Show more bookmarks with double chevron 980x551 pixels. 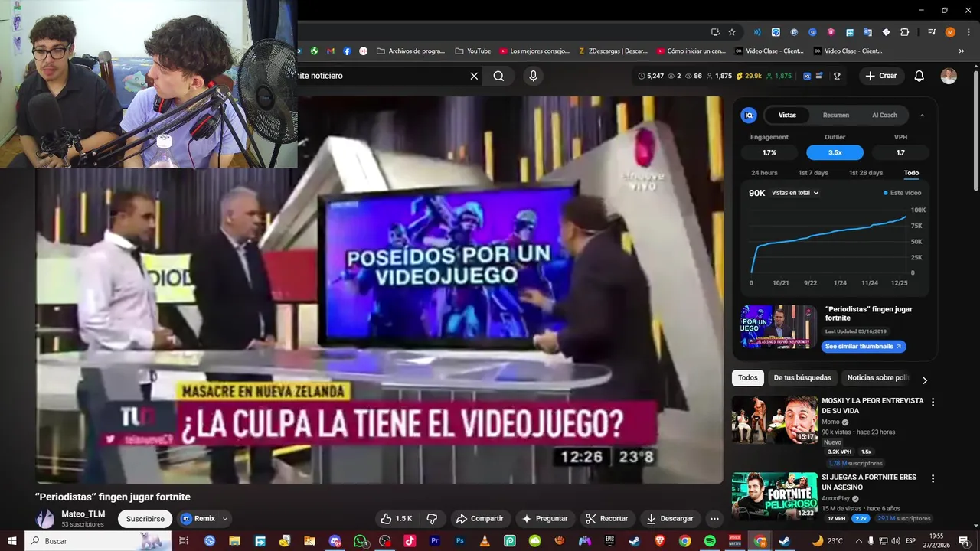(x=962, y=51)
